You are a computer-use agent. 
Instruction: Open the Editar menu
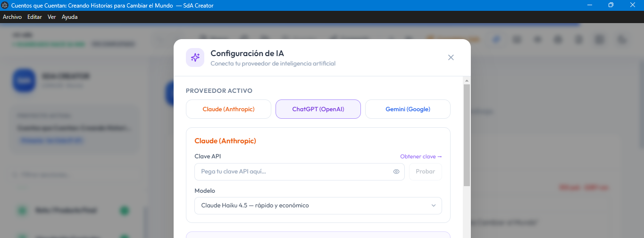(x=34, y=16)
